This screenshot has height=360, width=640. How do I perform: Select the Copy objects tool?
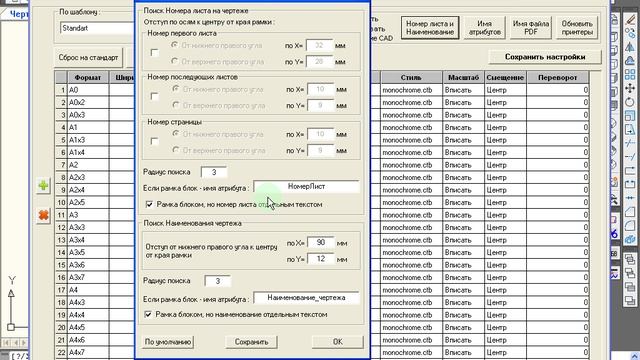[630, 33]
